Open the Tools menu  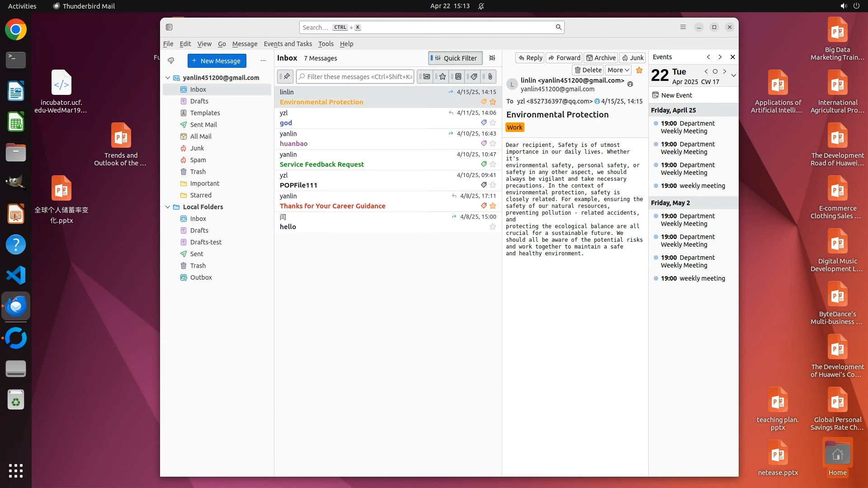(x=325, y=44)
